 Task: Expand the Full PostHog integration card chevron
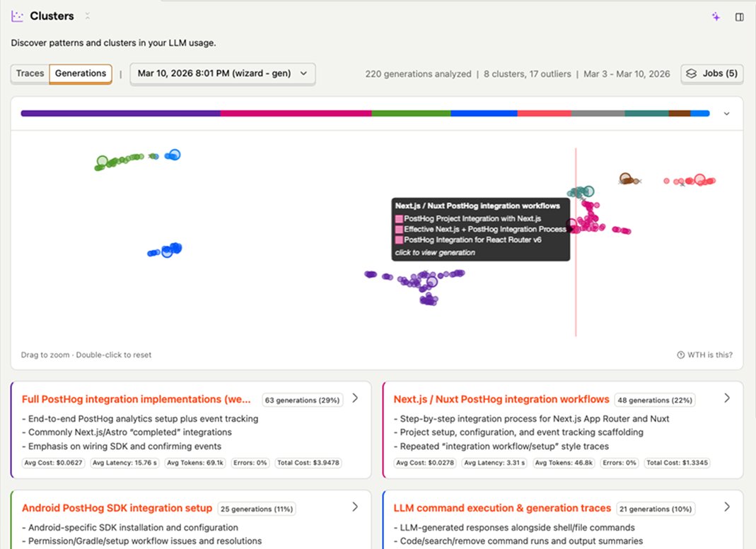click(355, 398)
